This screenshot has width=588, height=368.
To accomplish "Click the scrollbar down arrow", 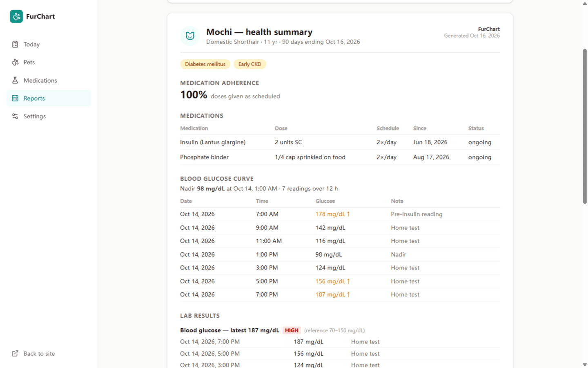I will tap(585, 365).
